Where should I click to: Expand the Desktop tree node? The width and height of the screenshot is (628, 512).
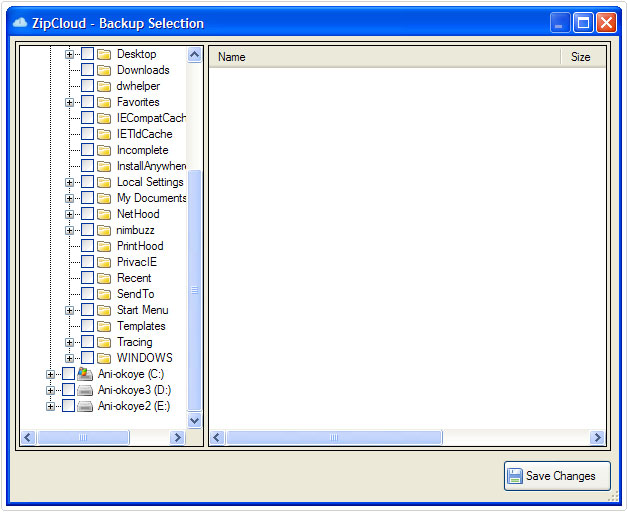pos(69,54)
